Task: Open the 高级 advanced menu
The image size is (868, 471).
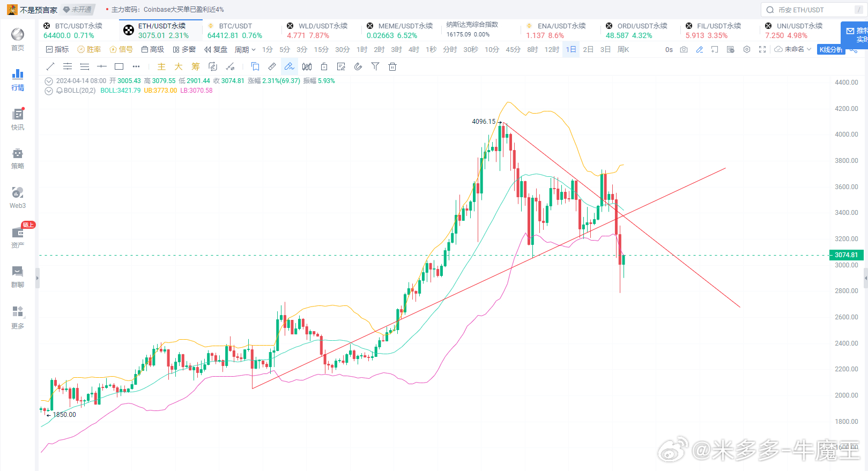Action: click(153, 49)
